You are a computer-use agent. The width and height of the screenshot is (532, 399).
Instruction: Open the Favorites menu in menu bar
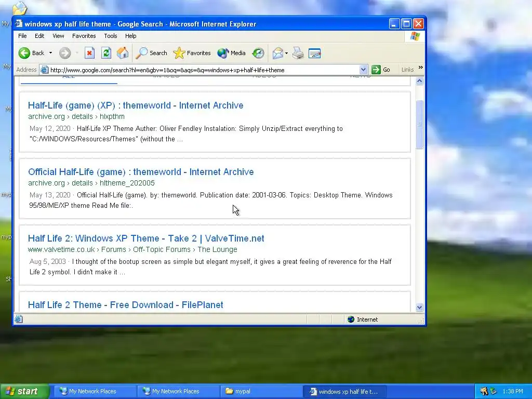point(84,36)
